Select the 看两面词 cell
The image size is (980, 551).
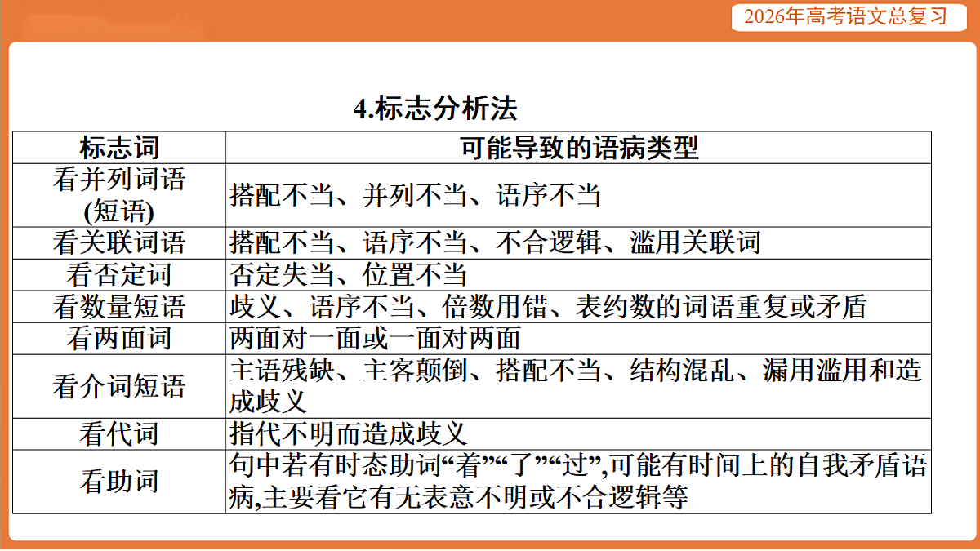(x=119, y=338)
